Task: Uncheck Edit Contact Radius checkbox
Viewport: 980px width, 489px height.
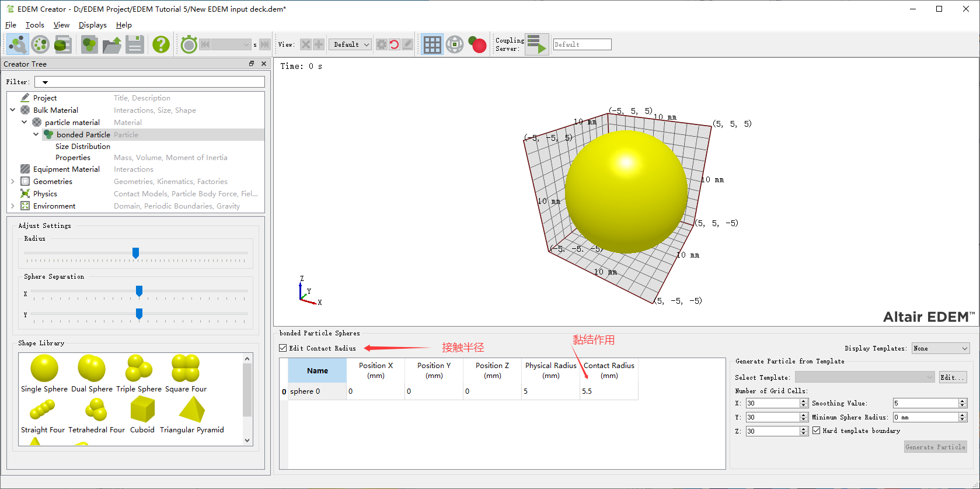Action: pyautogui.click(x=283, y=348)
